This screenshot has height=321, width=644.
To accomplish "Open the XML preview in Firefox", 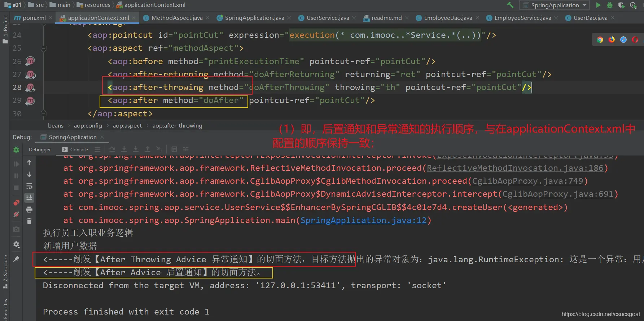I will click(612, 40).
